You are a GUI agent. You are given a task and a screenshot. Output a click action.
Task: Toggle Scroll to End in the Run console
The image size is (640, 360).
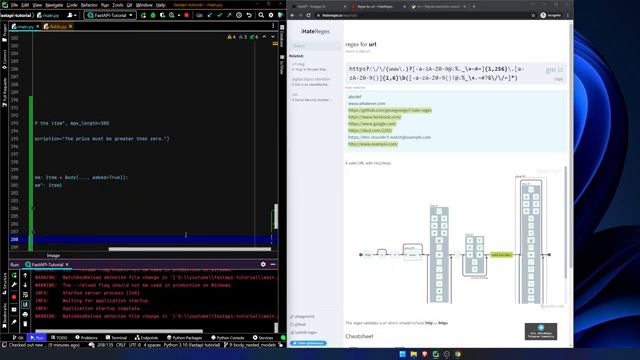[x=25, y=304]
